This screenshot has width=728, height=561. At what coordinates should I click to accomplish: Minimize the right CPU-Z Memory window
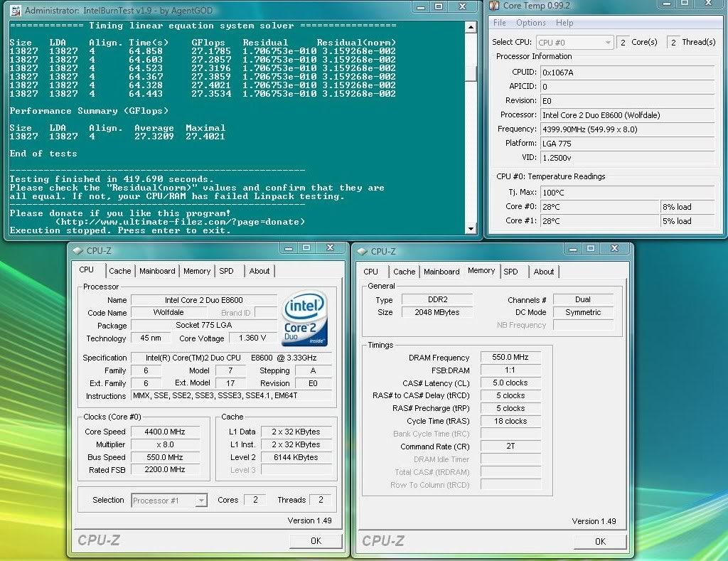click(573, 249)
